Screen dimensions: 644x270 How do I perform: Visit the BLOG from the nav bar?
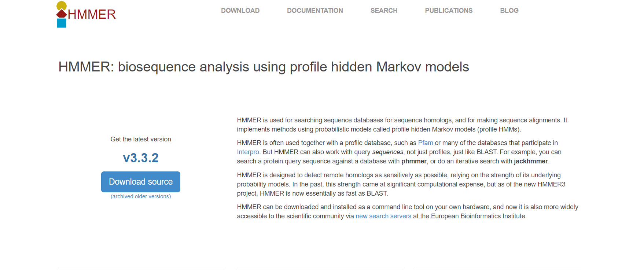point(509,11)
